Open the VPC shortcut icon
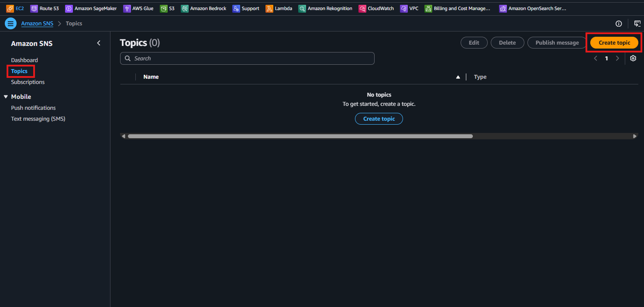Screen dimensions: 644x307 pyautogui.click(x=404, y=8)
